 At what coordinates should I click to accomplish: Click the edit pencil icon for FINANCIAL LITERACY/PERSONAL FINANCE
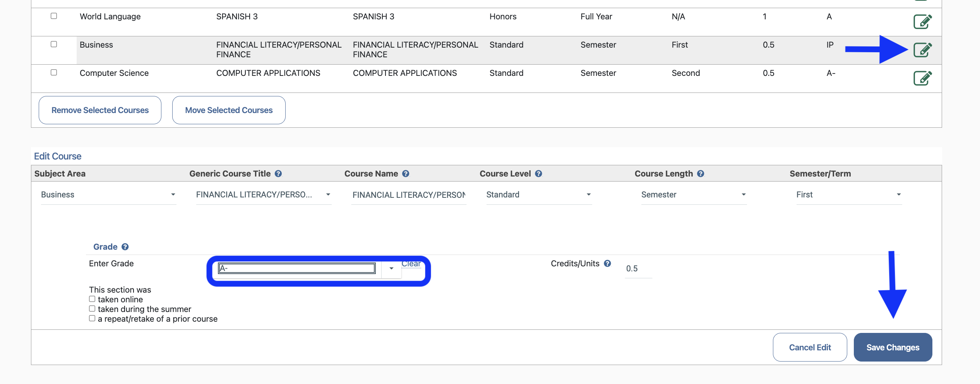coord(922,50)
